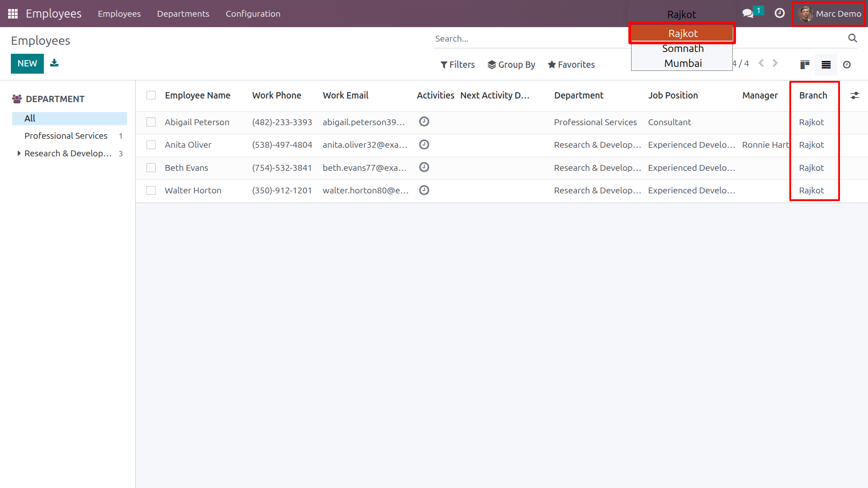Open the Group By dropdown
The image size is (868, 488).
(511, 65)
